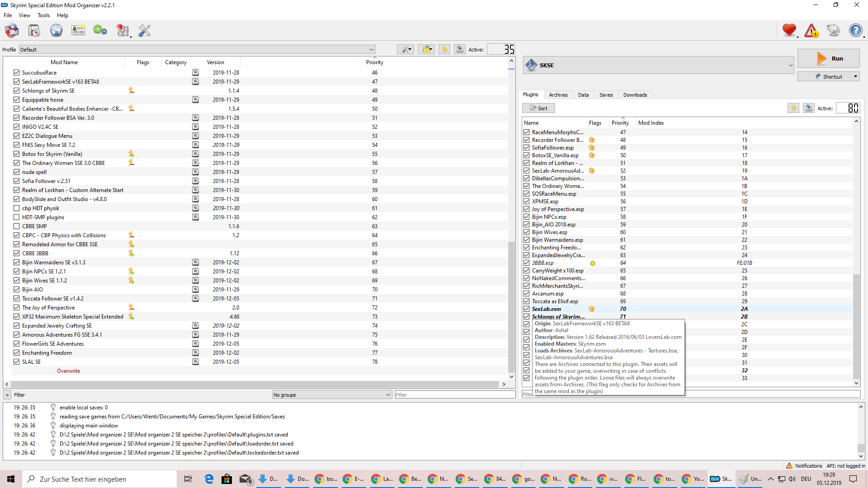
Task: Open Windows Start menu
Action: [x=11, y=479]
